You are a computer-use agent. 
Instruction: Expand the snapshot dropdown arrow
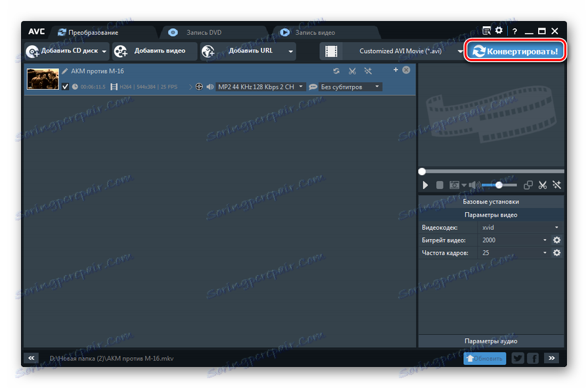pos(464,185)
